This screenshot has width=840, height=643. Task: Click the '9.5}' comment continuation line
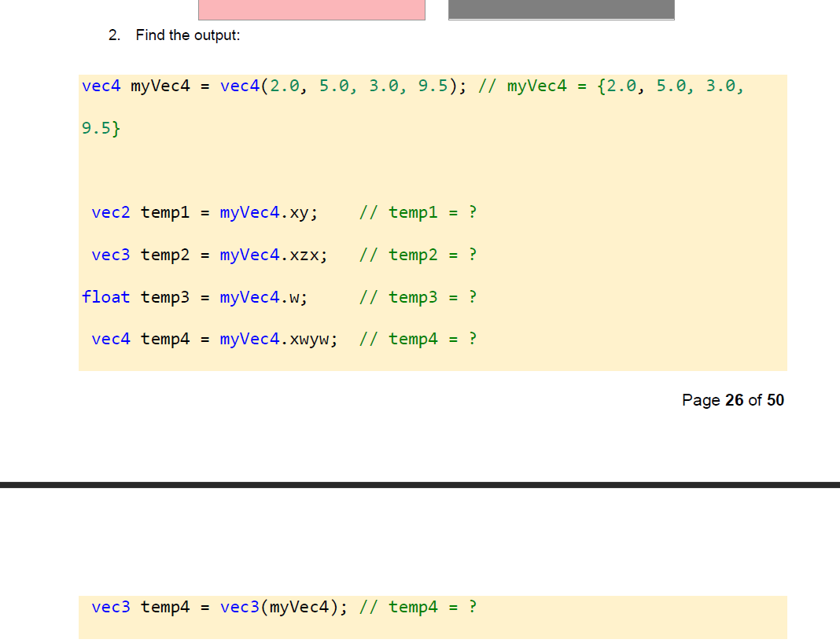(x=101, y=128)
